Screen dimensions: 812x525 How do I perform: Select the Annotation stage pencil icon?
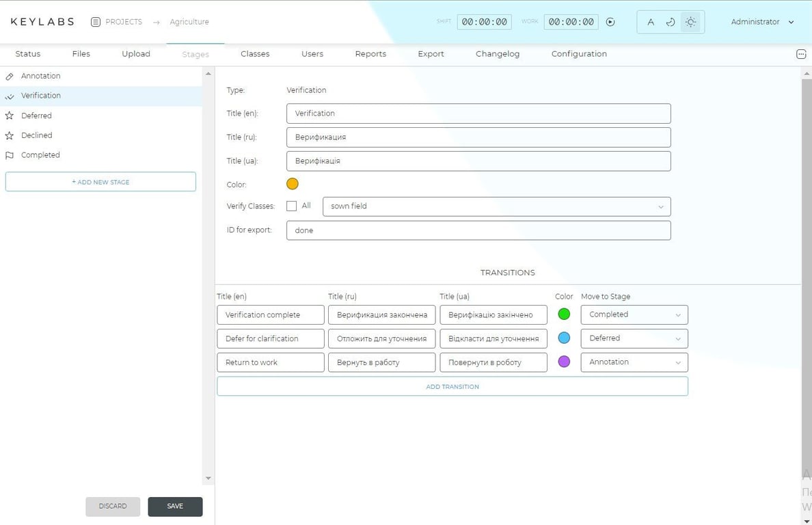pyautogui.click(x=10, y=76)
